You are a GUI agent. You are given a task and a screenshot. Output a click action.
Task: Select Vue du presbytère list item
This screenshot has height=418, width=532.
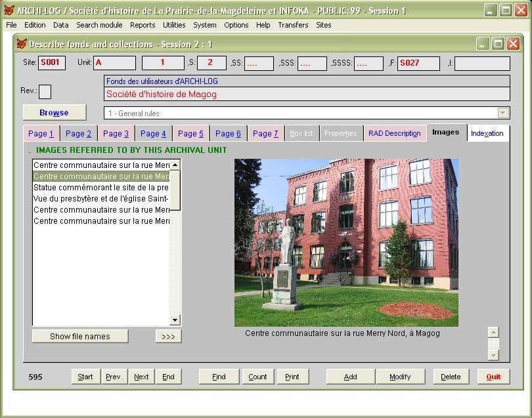101,199
